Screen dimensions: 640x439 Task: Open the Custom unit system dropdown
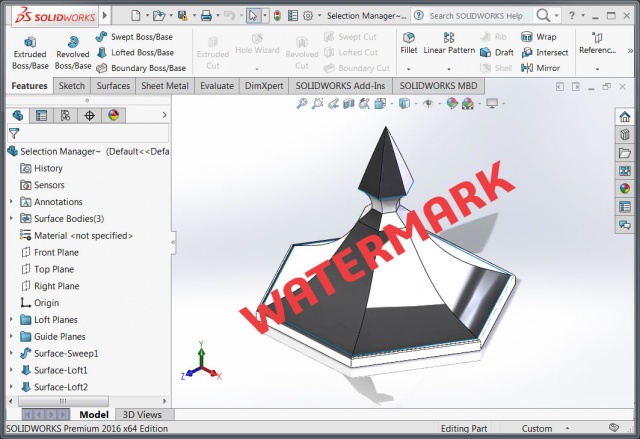click(x=567, y=428)
